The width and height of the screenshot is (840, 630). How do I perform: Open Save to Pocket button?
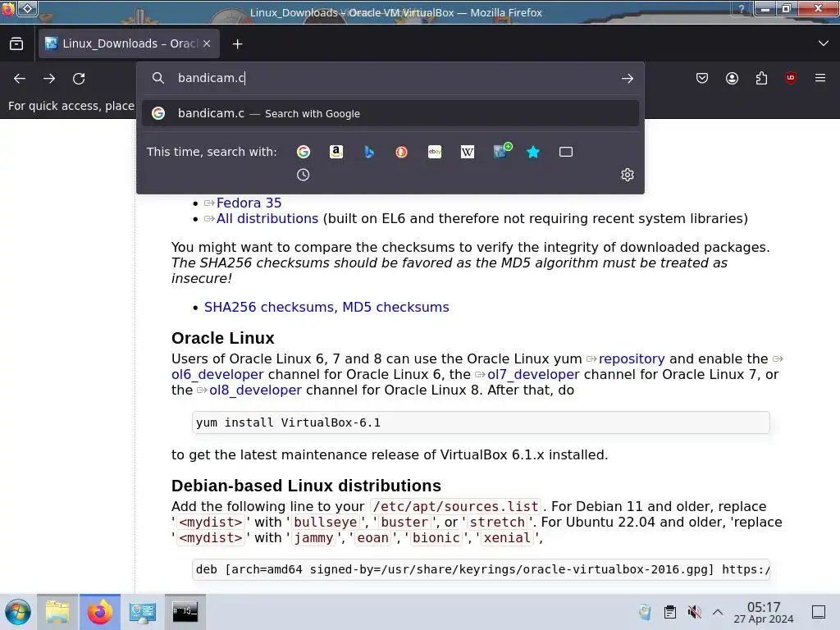702,78
